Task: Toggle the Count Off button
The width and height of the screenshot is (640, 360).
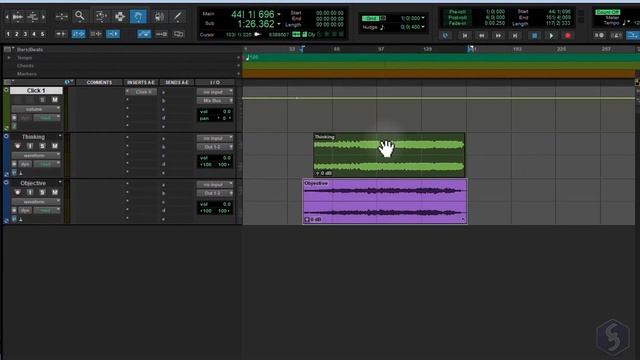Action: coord(607,12)
